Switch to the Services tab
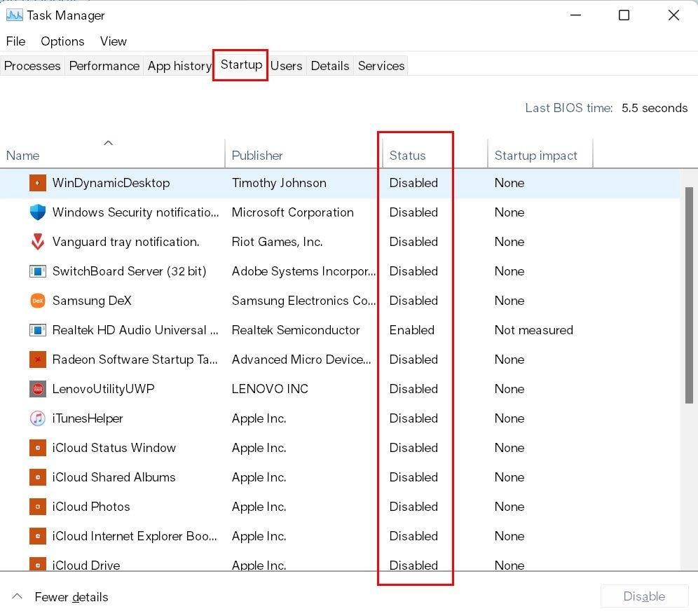The height and width of the screenshot is (616, 698). tap(381, 66)
